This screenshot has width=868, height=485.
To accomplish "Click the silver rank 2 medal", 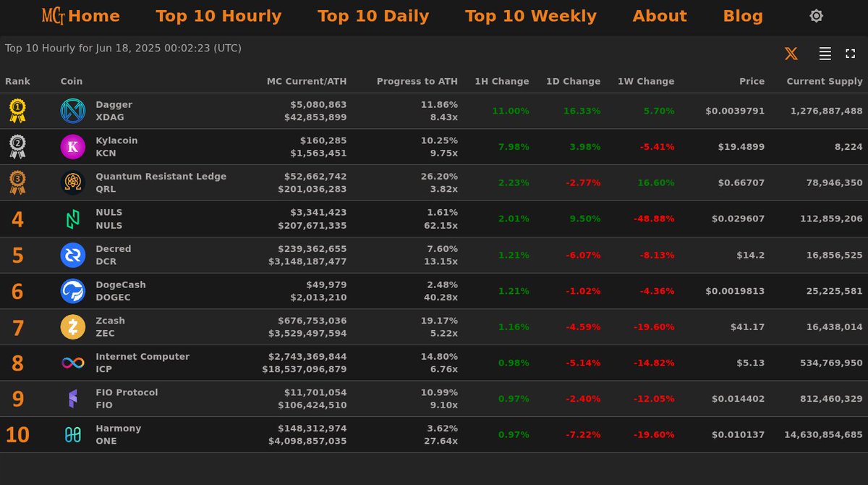I will pyautogui.click(x=17, y=147).
